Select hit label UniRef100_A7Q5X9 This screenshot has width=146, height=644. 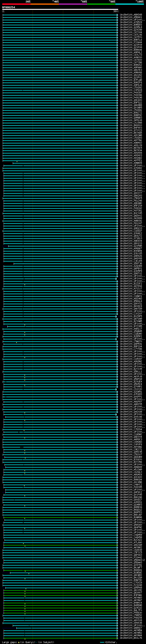tap(131, 22)
